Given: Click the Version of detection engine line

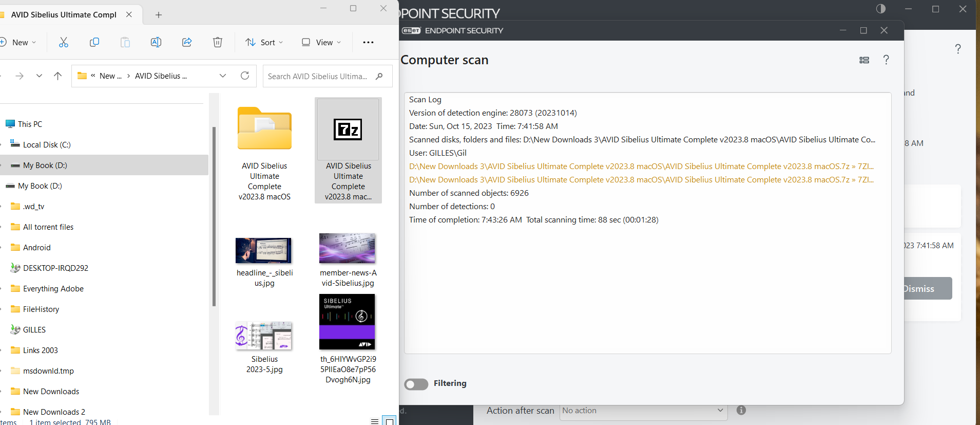Looking at the screenshot, I should coord(493,113).
